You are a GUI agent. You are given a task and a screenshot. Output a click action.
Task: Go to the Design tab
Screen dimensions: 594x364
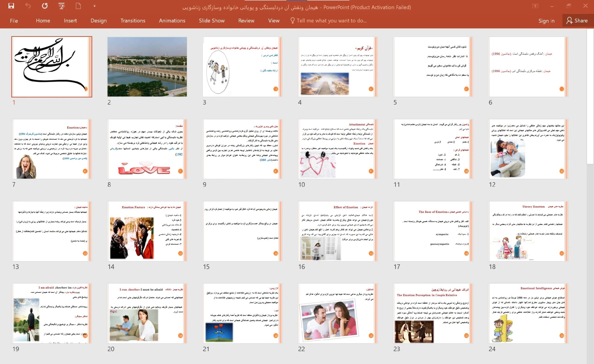click(x=99, y=21)
